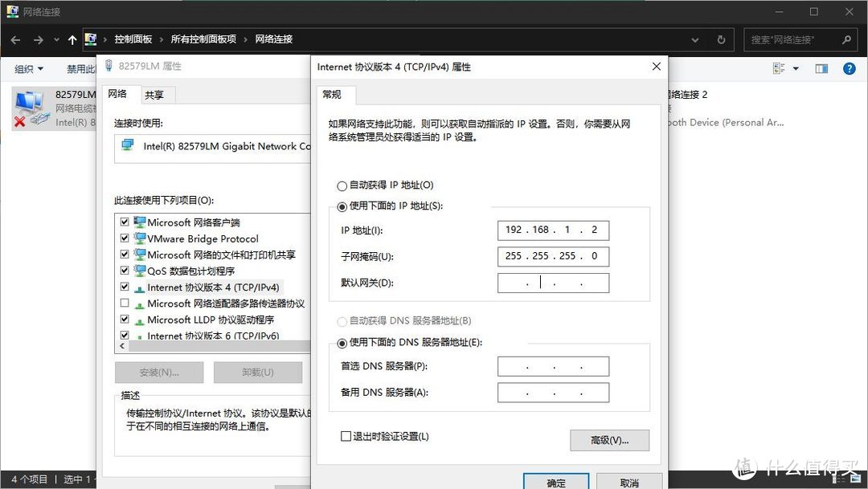The height and width of the screenshot is (489, 868).
Task: Select the 82579LM network adapter icon
Action: click(32, 107)
